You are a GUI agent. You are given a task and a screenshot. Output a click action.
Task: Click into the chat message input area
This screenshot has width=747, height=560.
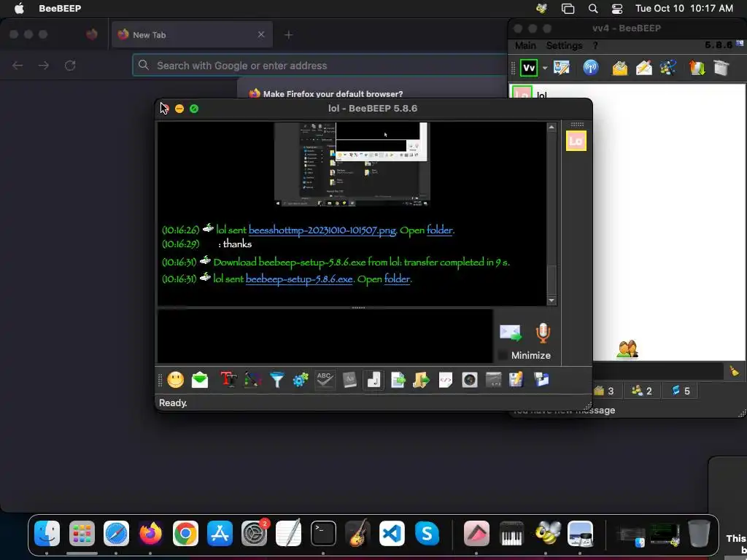coord(325,336)
